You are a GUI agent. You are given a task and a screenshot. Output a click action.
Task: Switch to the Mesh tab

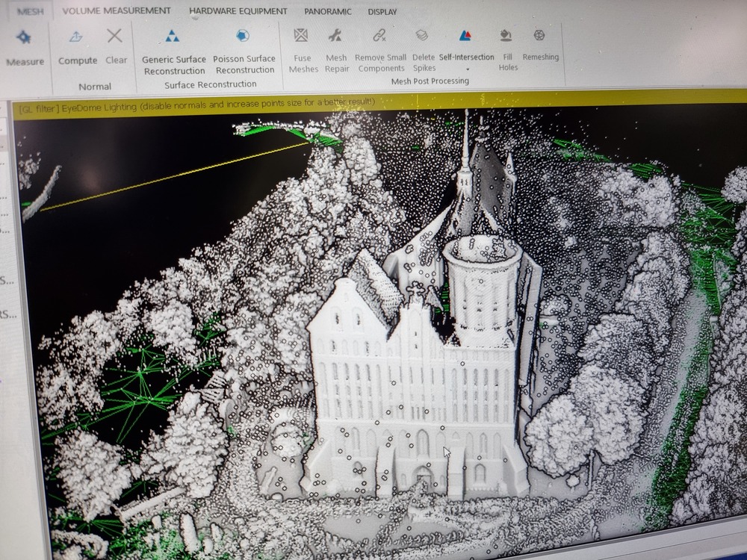click(x=31, y=11)
